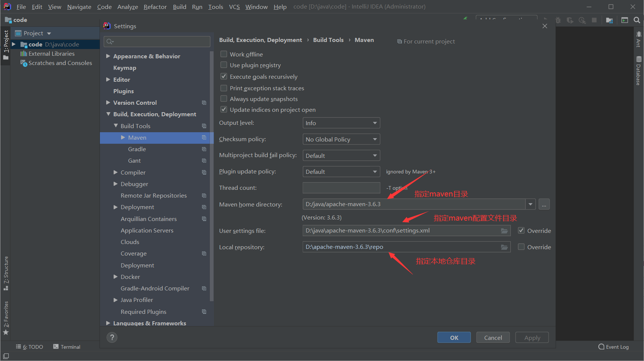Open Project Structure from toolbar icon

click(x=609, y=20)
